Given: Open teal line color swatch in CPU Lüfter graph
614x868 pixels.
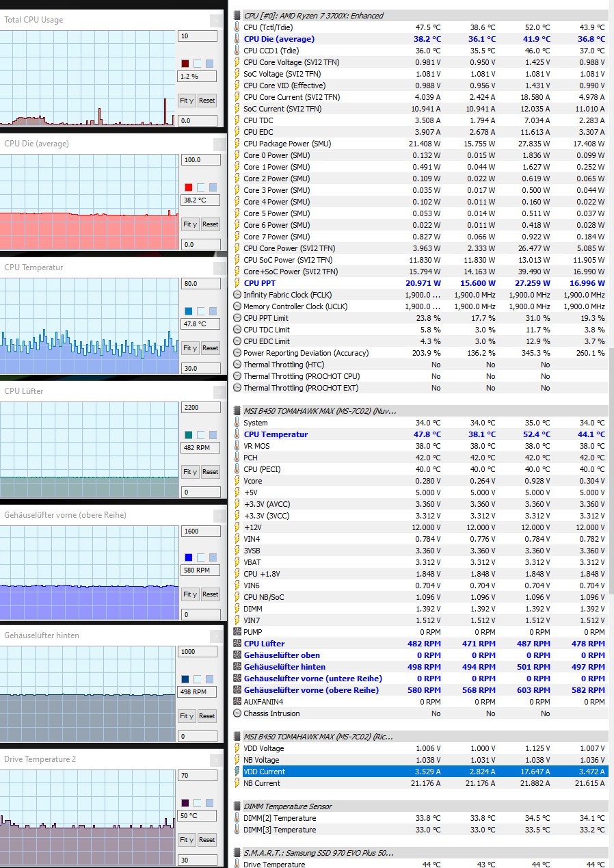Looking at the screenshot, I should click(189, 435).
